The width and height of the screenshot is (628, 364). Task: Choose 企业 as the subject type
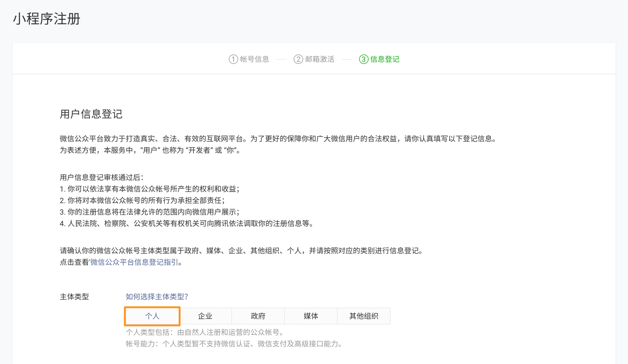[205, 316]
